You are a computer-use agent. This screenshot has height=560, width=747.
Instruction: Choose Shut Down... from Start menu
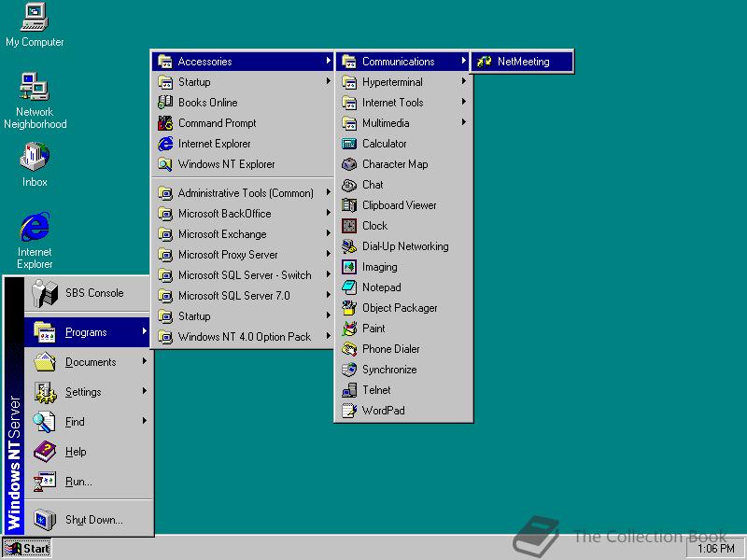click(88, 520)
